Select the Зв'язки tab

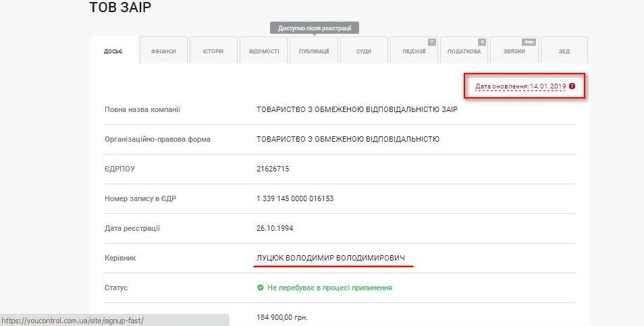514,51
